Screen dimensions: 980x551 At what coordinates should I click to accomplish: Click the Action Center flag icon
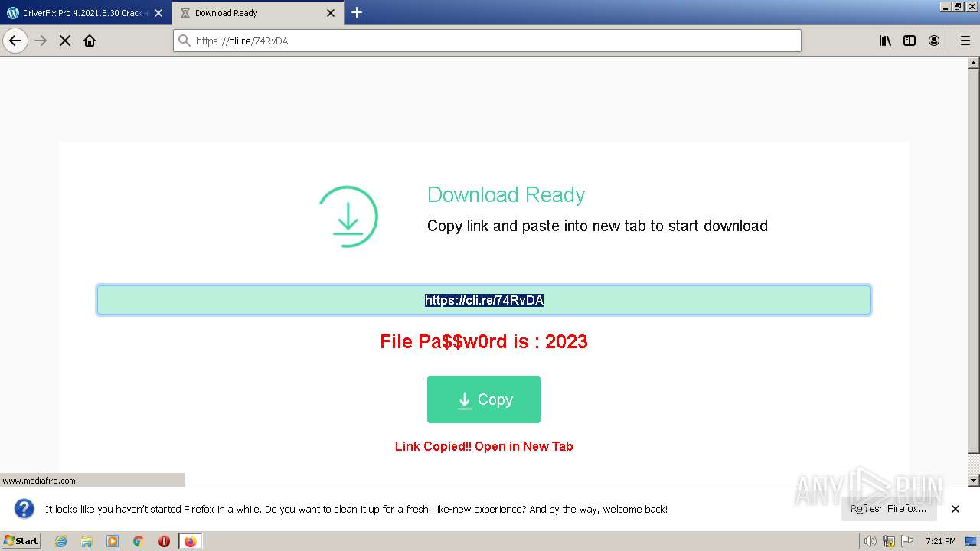pos(907,541)
